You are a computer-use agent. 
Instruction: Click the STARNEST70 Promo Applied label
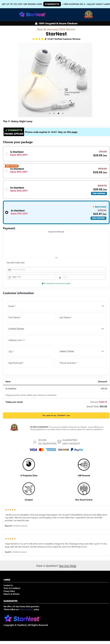click(14, 132)
